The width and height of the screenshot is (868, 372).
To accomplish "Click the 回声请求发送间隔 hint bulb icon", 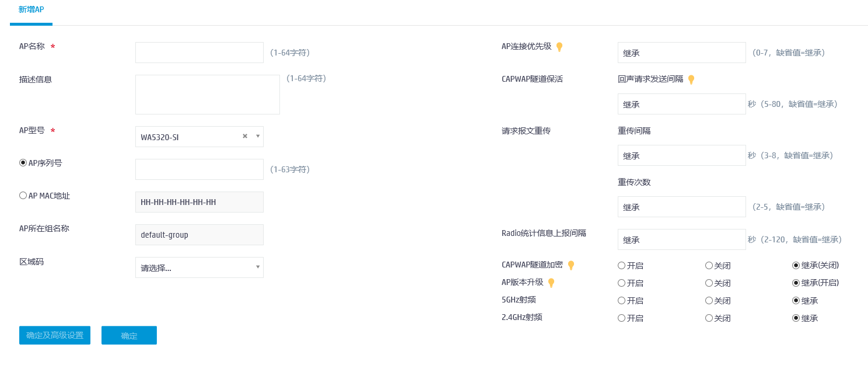I will (x=691, y=79).
